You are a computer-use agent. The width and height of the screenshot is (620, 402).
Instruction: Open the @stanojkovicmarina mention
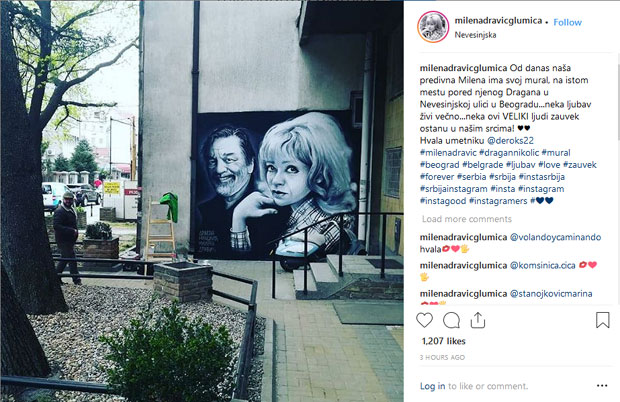(x=551, y=293)
